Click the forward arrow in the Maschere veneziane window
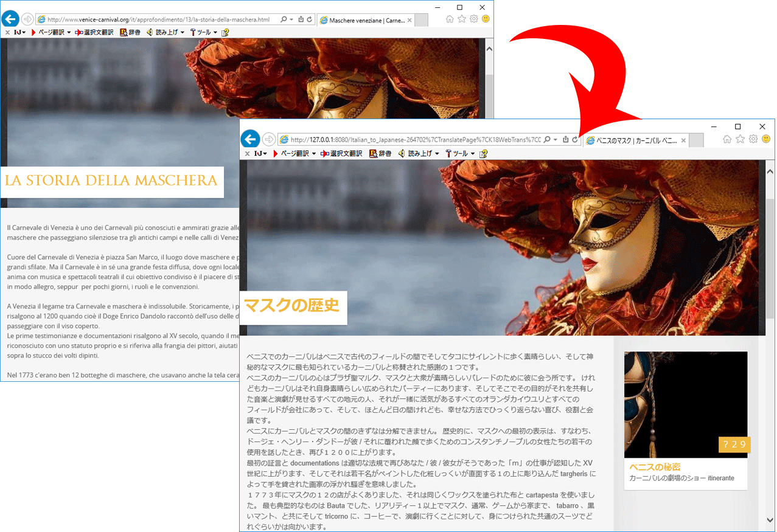The image size is (777, 532). click(x=27, y=19)
